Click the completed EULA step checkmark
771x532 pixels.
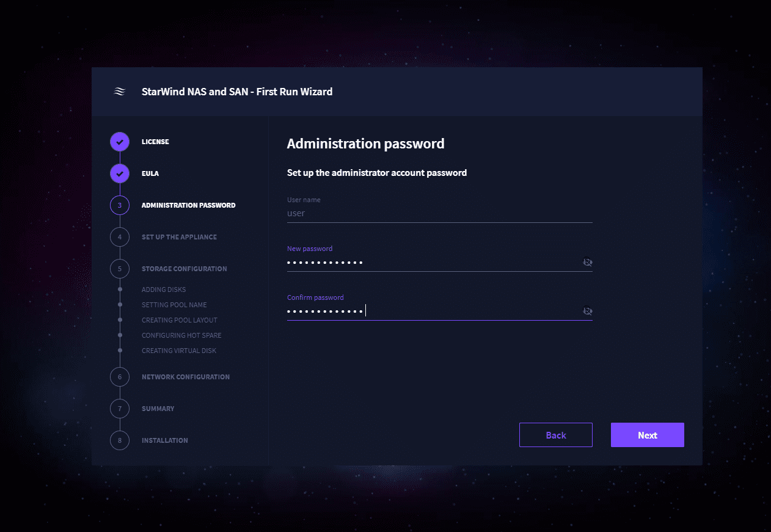click(120, 173)
